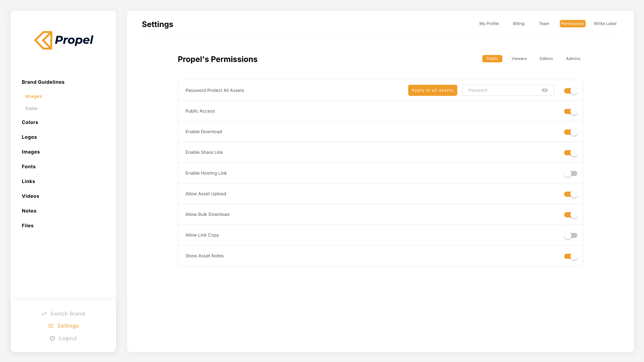Turn on Allow Link Copy toggle
This screenshot has width=644, height=362.
[x=571, y=235]
